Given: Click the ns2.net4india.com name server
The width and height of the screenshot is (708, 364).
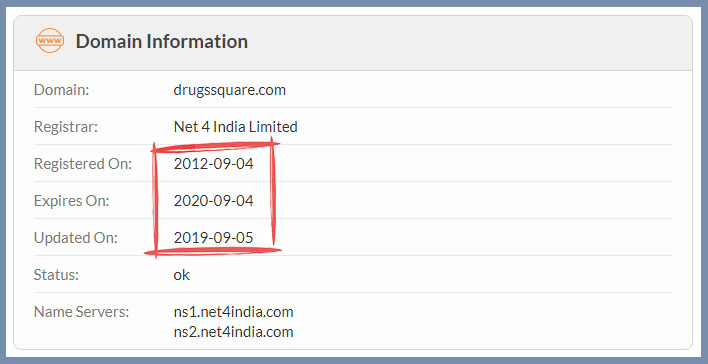Looking at the screenshot, I should (233, 332).
